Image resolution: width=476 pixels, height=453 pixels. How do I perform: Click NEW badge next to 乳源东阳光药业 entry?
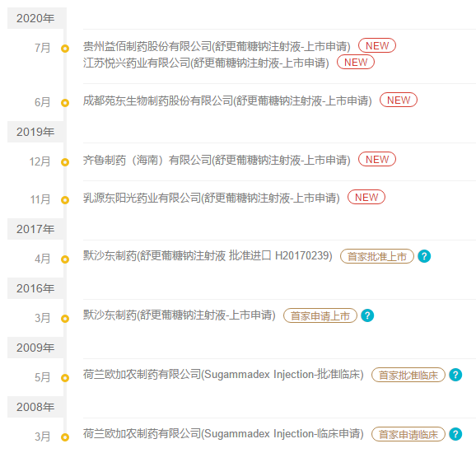(366, 197)
